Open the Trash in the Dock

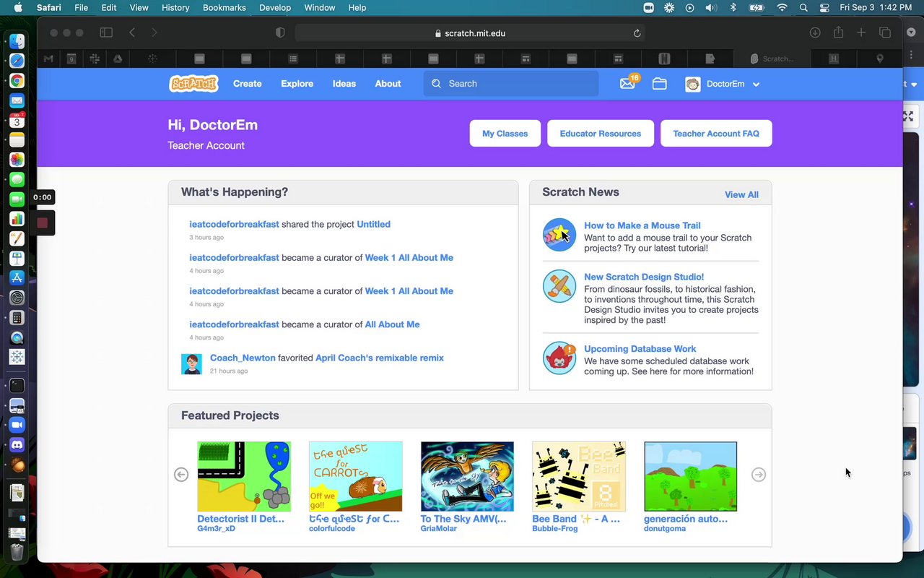(17, 553)
